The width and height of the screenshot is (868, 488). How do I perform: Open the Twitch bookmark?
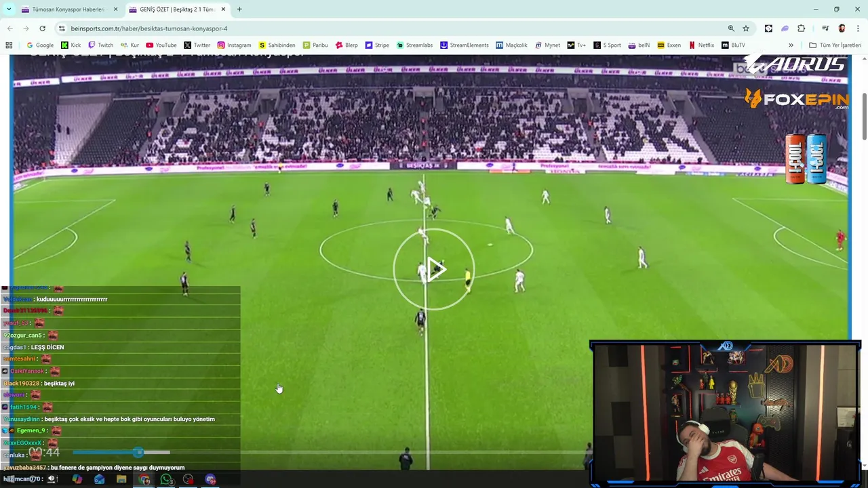click(x=101, y=45)
